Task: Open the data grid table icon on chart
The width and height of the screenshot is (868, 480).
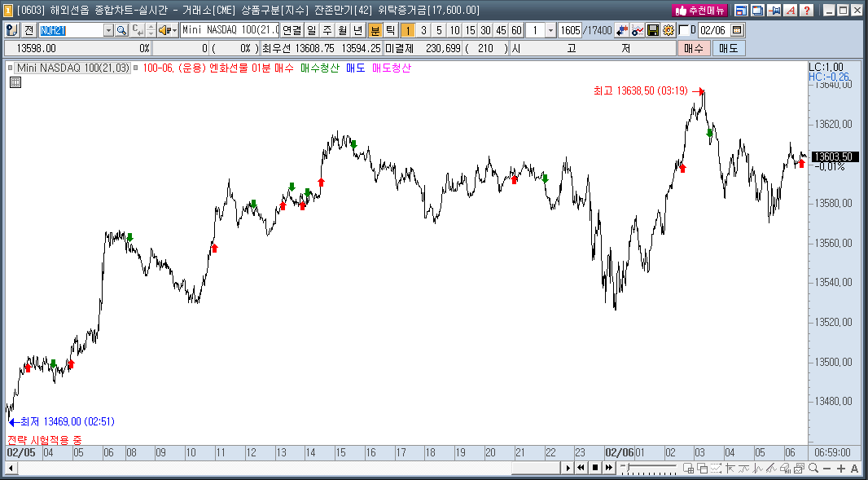Action: (15, 82)
